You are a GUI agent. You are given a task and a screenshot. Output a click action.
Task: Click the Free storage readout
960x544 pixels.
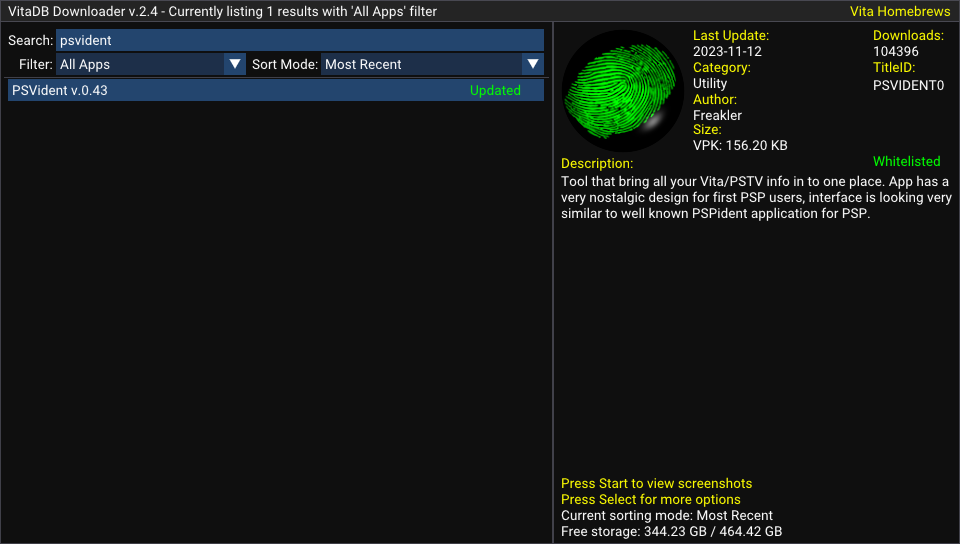pos(671,531)
